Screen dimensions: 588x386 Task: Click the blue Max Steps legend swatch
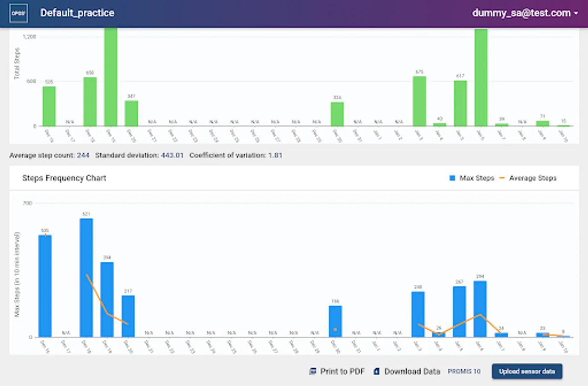coord(452,178)
